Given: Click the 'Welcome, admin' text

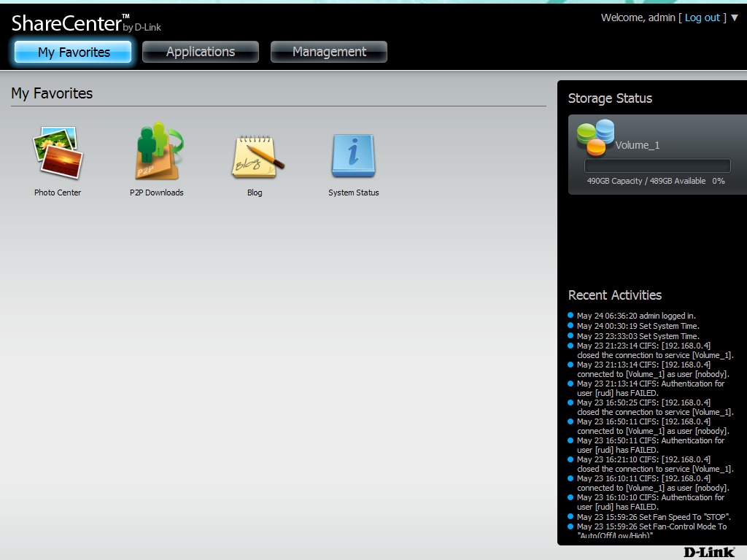Looking at the screenshot, I should pyautogui.click(x=638, y=17).
